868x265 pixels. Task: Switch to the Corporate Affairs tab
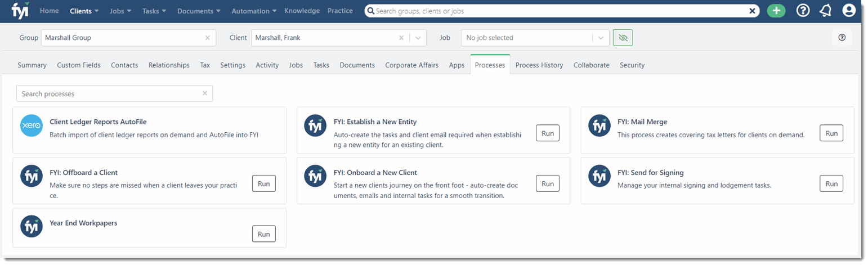click(411, 65)
